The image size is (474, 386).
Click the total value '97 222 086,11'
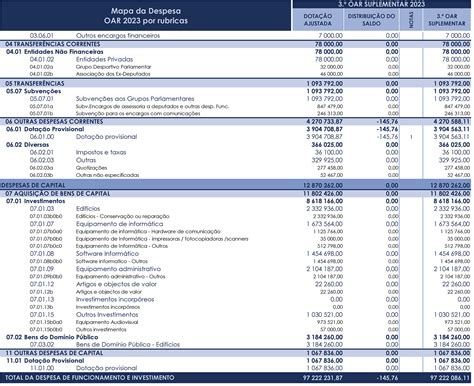tap(450, 378)
